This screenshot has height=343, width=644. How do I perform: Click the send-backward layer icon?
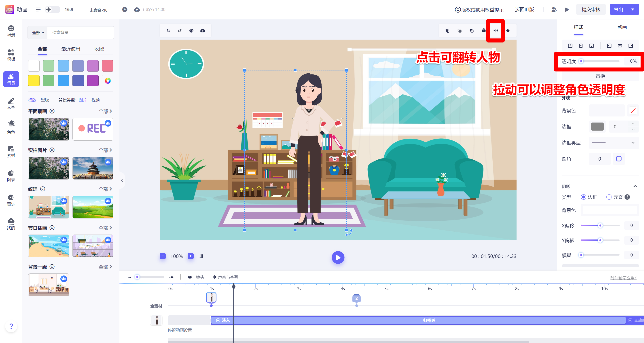tap(472, 31)
